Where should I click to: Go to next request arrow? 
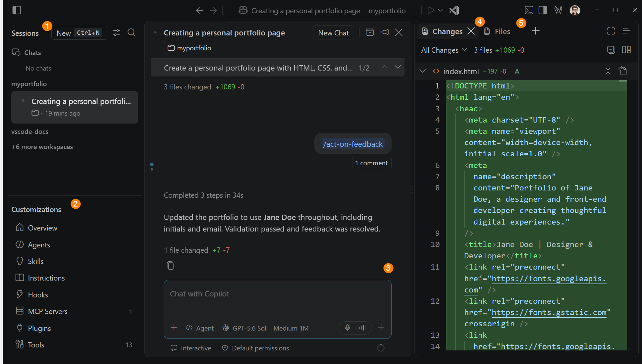[398, 67]
